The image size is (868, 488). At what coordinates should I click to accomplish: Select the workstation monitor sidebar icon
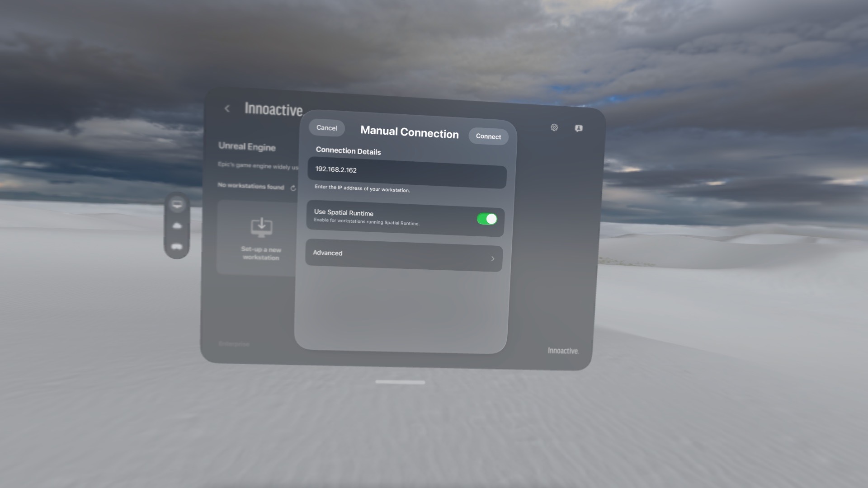click(177, 205)
